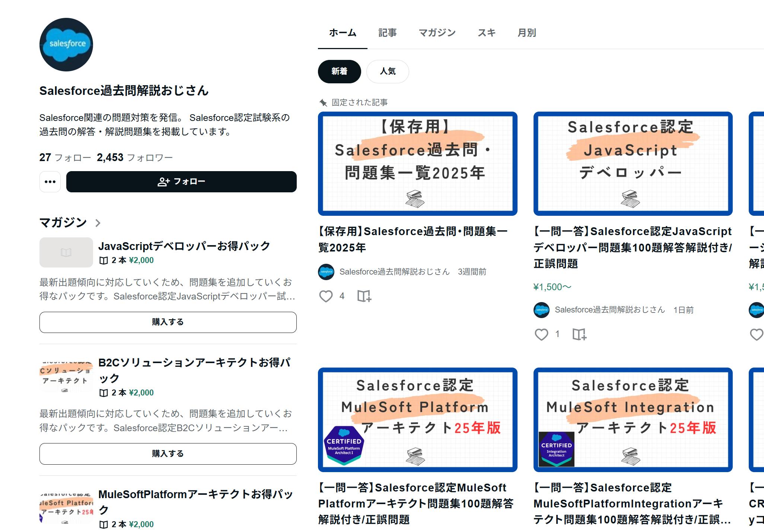The image size is (764, 532).
Task: Like the 保存用 Salesforce過去問 article with heart icon
Action: point(326,296)
